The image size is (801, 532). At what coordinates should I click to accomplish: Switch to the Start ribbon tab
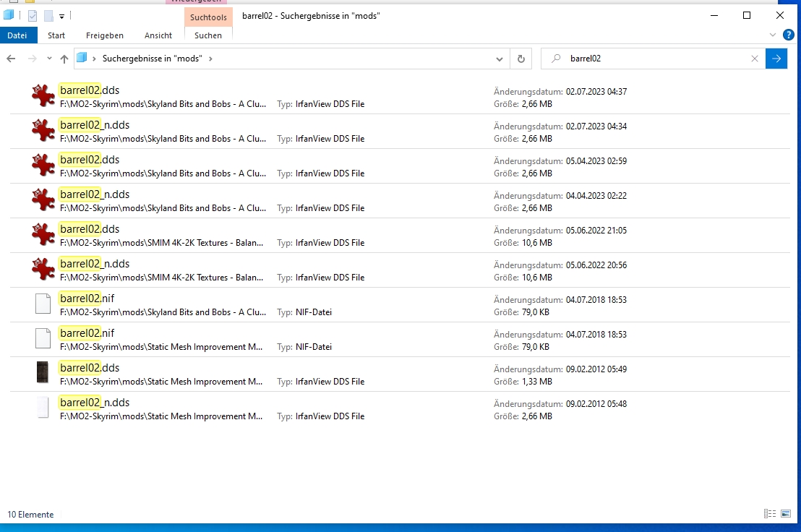point(56,35)
